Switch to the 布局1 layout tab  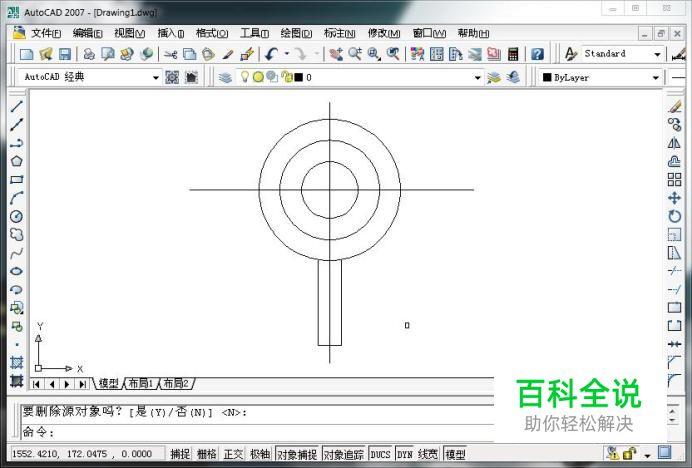coord(141,384)
